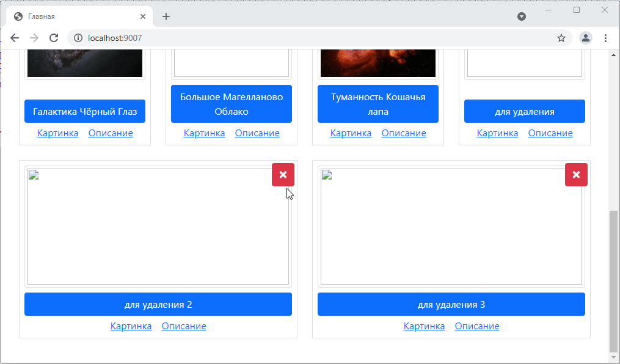The width and height of the screenshot is (620, 364).
Task: Click 'Описание' link under Галактика Чёрный Глаз
Action: click(111, 133)
